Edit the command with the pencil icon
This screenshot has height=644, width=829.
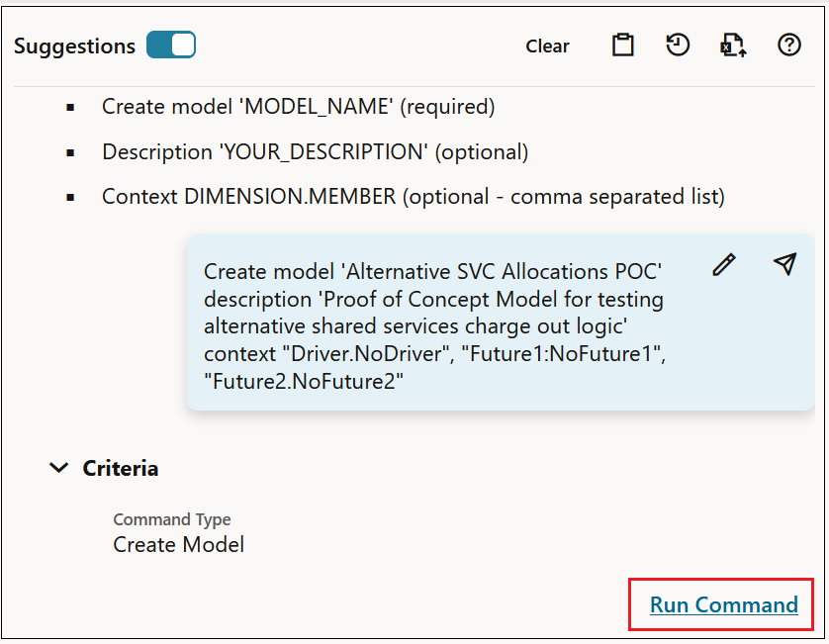point(724,264)
